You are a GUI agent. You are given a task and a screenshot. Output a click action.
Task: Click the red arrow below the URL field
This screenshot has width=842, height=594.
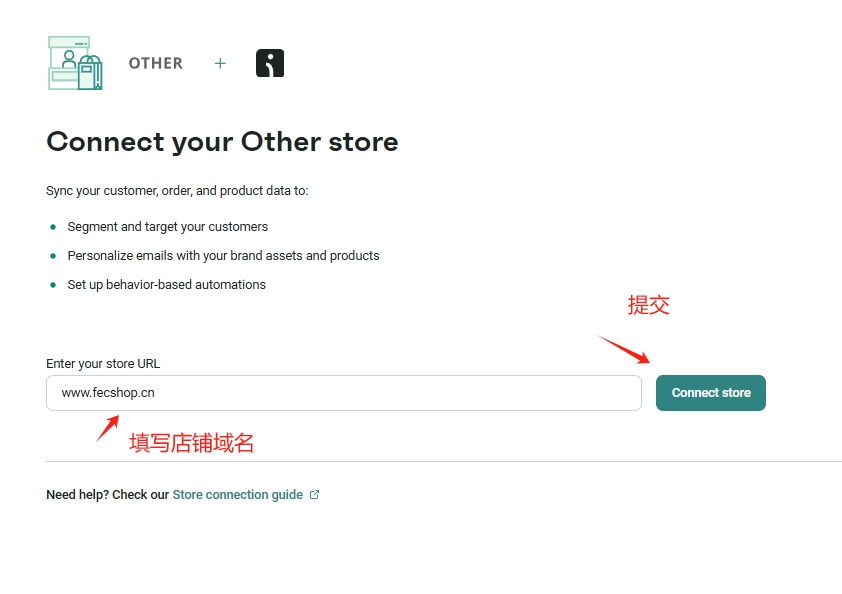108,429
